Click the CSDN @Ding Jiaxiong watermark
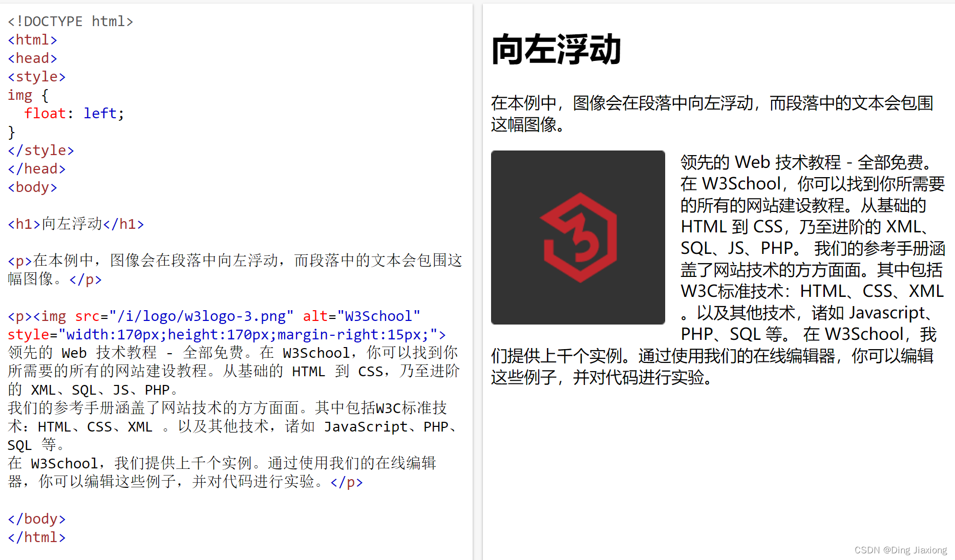The image size is (955, 560). coord(901,550)
